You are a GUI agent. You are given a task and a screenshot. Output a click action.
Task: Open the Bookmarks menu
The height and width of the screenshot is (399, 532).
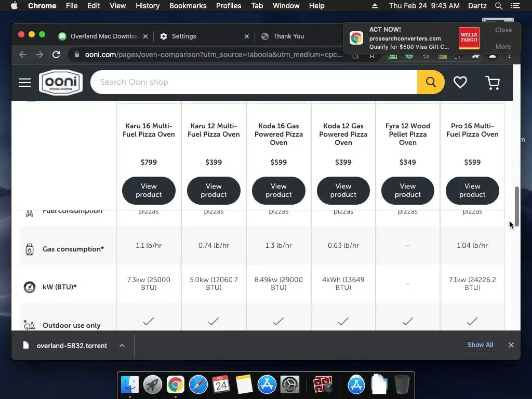(x=188, y=6)
